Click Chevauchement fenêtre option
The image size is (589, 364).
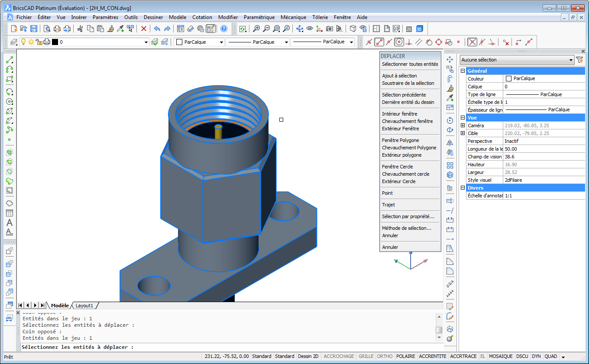(407, 121)
